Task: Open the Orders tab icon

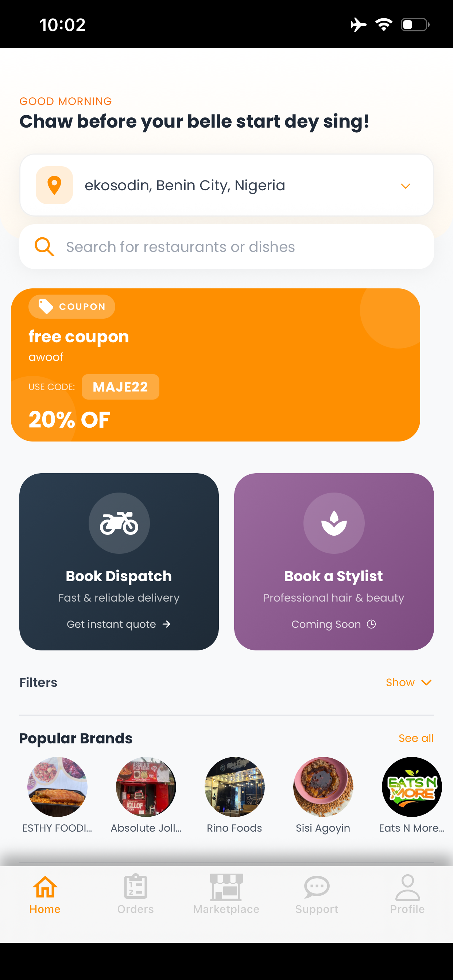Action: click(136, 887)
